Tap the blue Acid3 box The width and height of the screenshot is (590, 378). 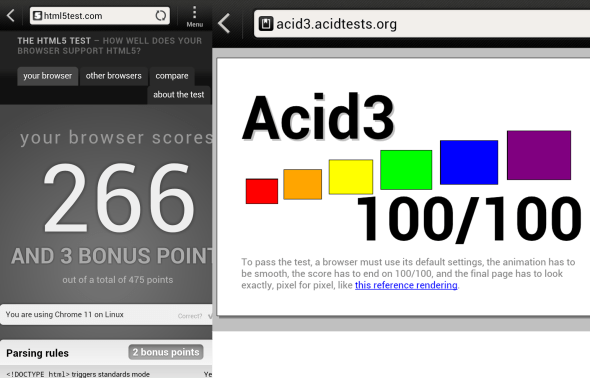tap(469, 162)
